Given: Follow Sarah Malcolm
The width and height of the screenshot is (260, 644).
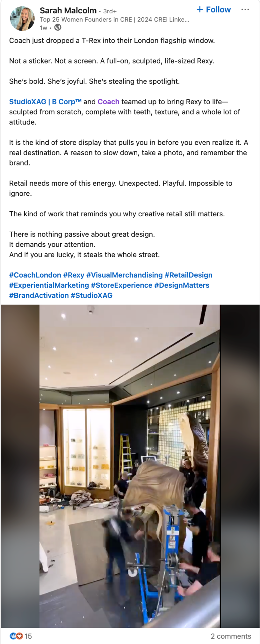Looking at the screenshot, I should pos(213,10).
